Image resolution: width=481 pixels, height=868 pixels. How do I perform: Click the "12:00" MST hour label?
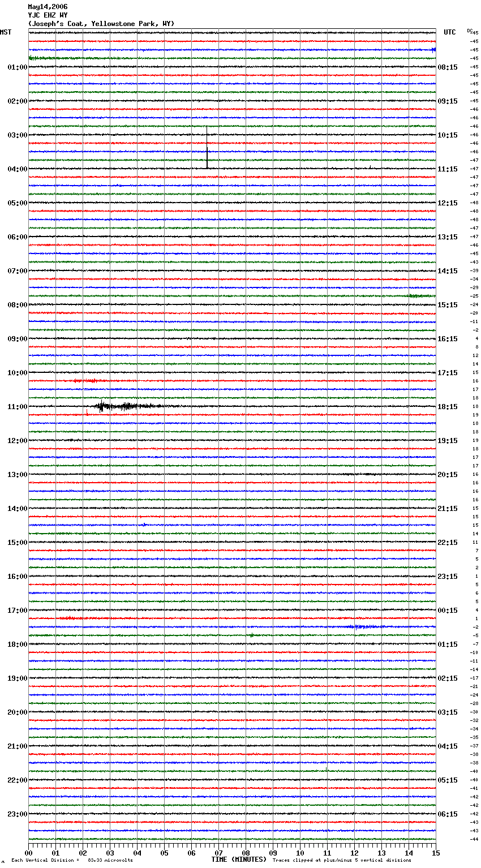18,441
